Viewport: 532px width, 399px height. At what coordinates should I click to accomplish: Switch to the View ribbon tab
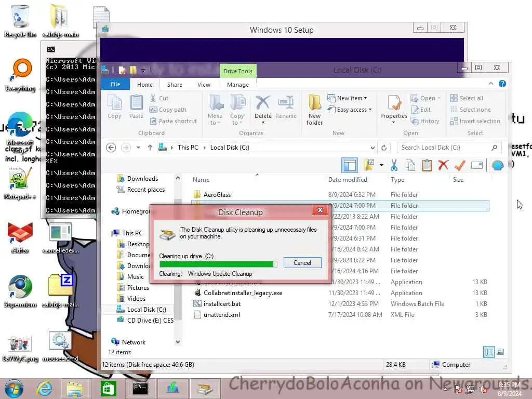click(x=204, y=85)
